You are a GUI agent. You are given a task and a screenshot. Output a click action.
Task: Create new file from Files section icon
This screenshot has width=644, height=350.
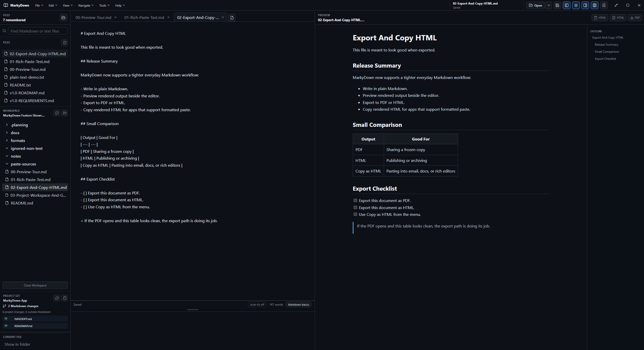click(x=65, y=43)
